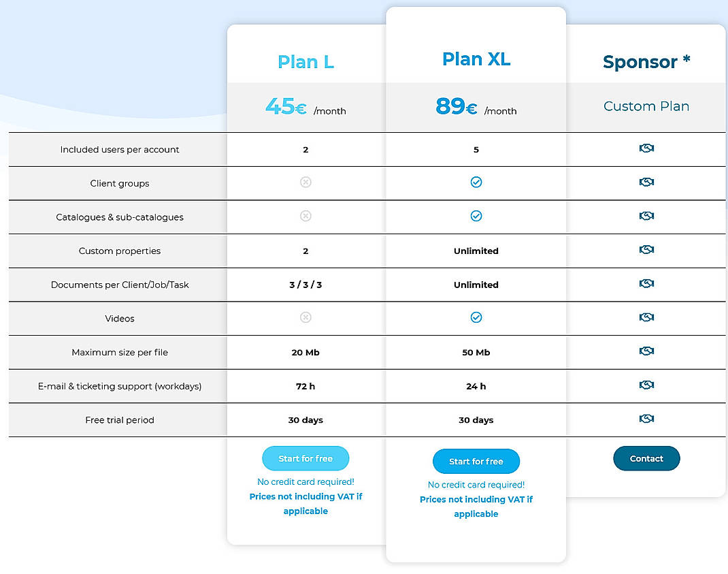Click the handshake icon in the Custom properties row
The image size is (728, 574).
coord(646,251)
